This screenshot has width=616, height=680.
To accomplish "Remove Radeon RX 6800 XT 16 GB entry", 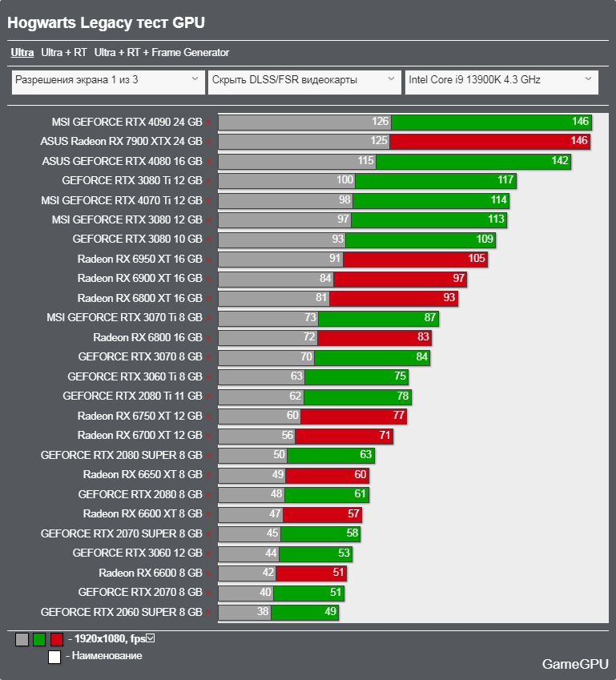I will click(208, 299).
